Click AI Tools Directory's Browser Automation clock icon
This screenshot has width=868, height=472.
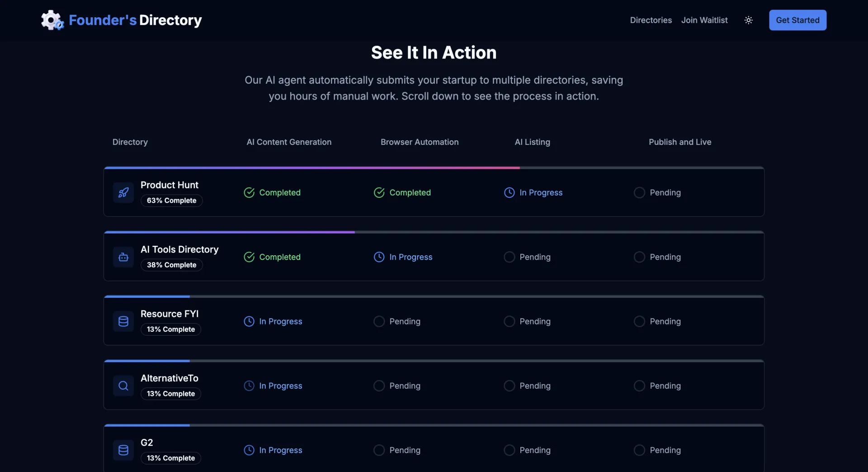point(379,257)
